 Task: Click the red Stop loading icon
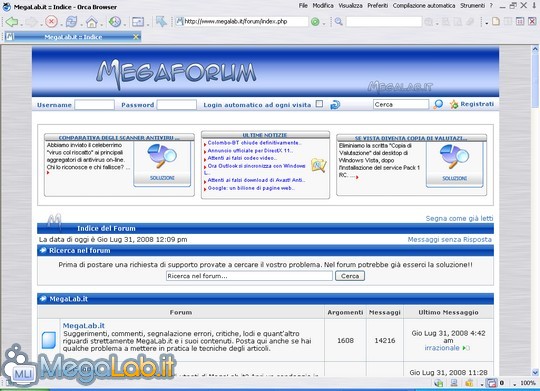tap(51, 22)
